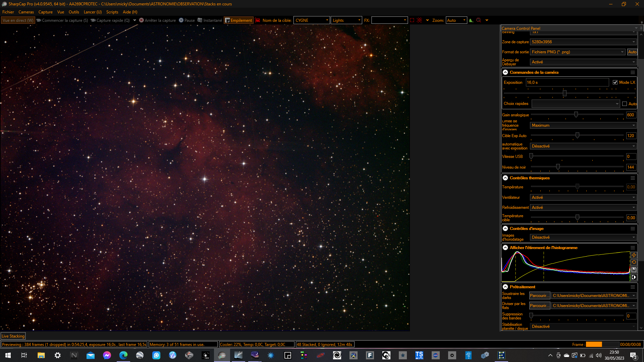Toggle the Mode LX checkbox
644x362 pixels.
click(615, 82)
